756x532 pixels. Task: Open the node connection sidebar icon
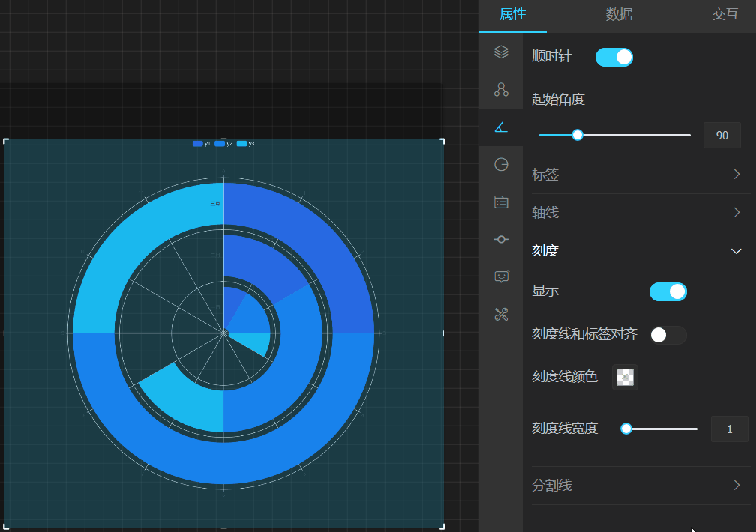[501, 90]
